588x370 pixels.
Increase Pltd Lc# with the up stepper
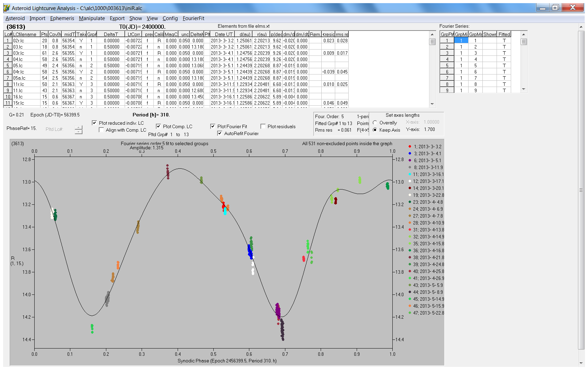pyautogui.click(x=79, y=127)
